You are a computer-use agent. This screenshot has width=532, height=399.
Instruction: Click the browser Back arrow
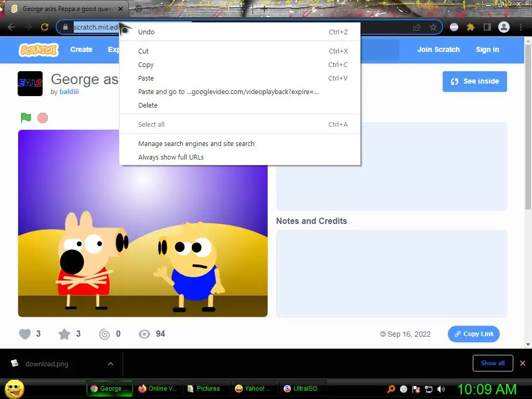[x=11, y=27]
